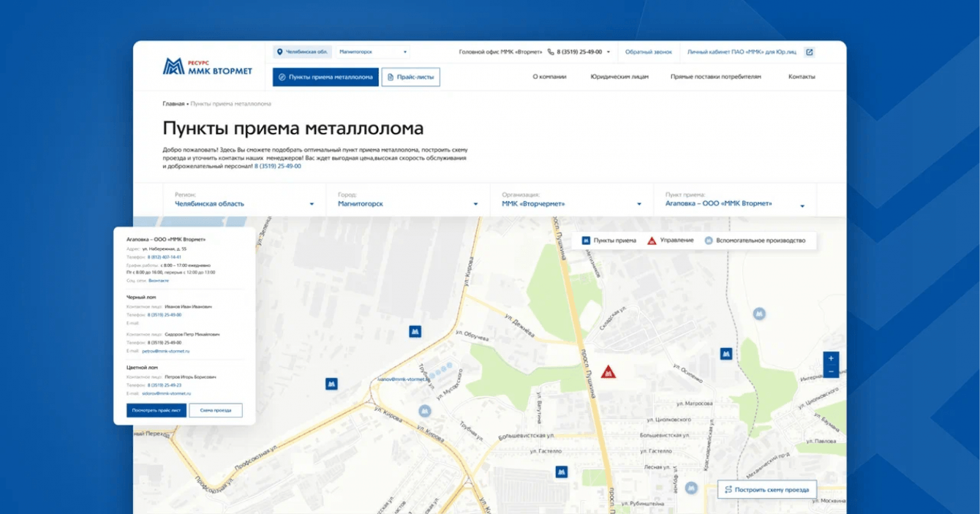Click contact name Петров Игорь Борисович
This screenshot has width=980, height=514.
[x=190, y=377]
